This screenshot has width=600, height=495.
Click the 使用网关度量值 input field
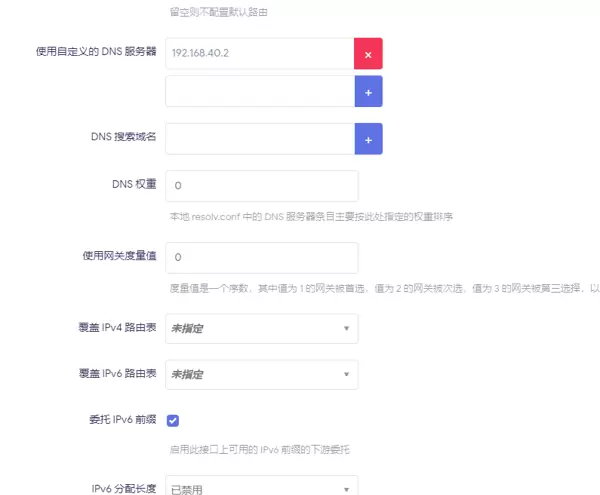pos(261,257)
